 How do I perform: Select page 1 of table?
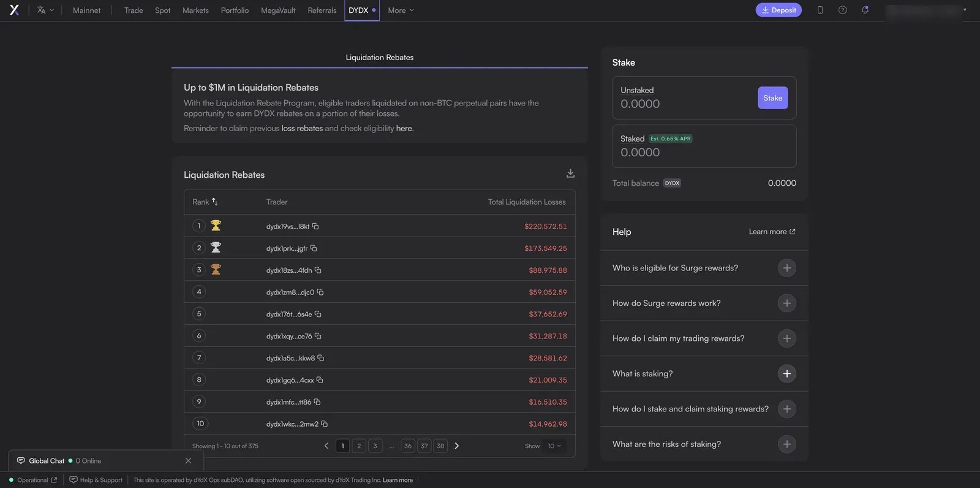click(342, 446)
